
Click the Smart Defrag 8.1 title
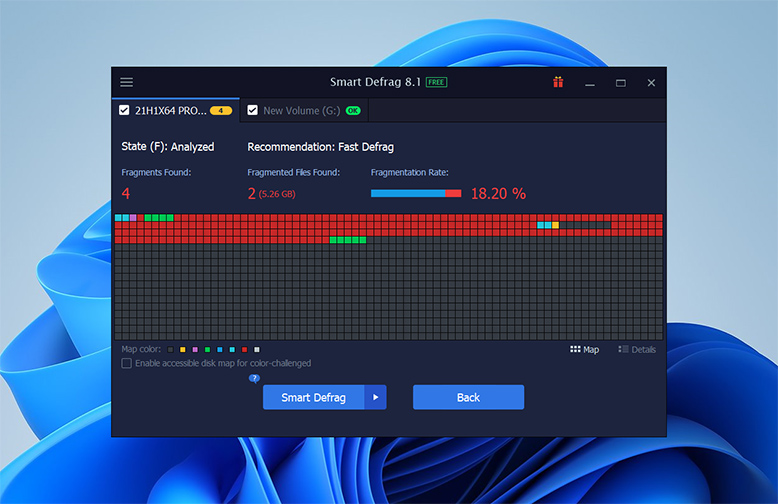[x=375, y=82]
